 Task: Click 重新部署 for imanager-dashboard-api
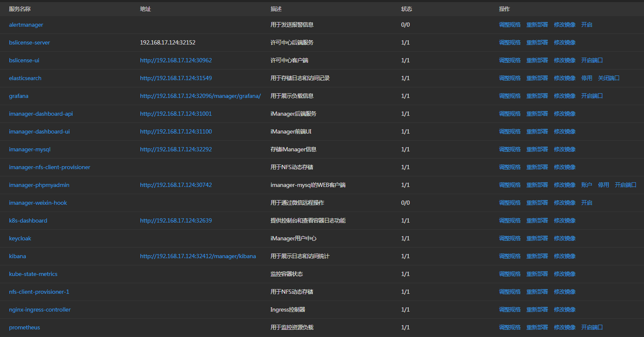pyautogui.click(x=537, y=114)
